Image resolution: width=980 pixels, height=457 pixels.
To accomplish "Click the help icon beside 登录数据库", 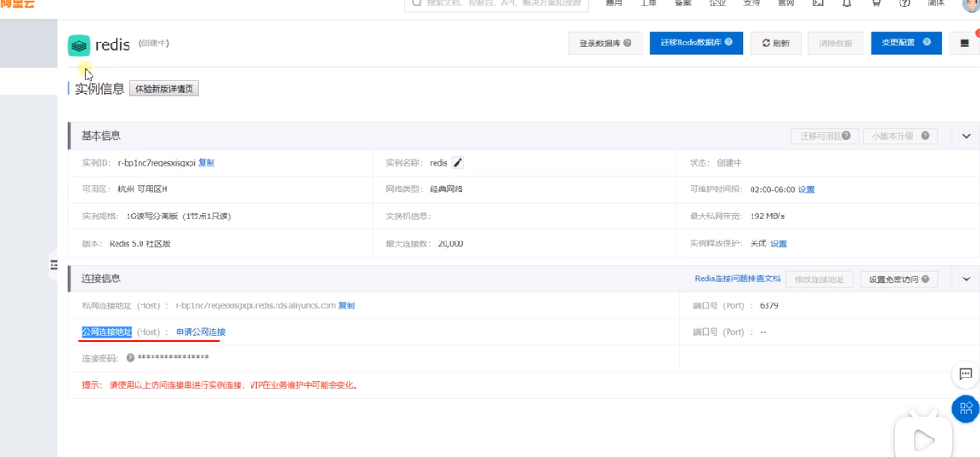I will click(628, 43).
